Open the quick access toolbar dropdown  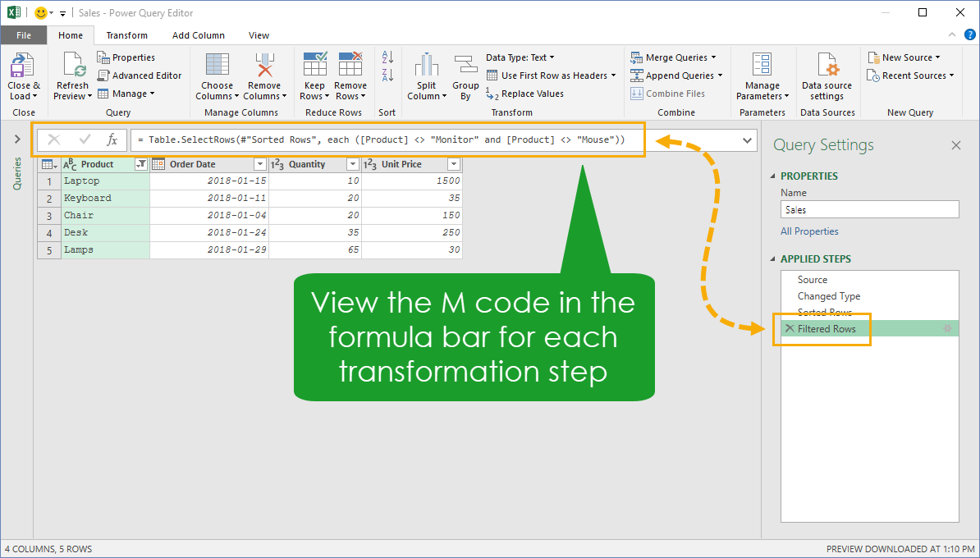point(62,14)
